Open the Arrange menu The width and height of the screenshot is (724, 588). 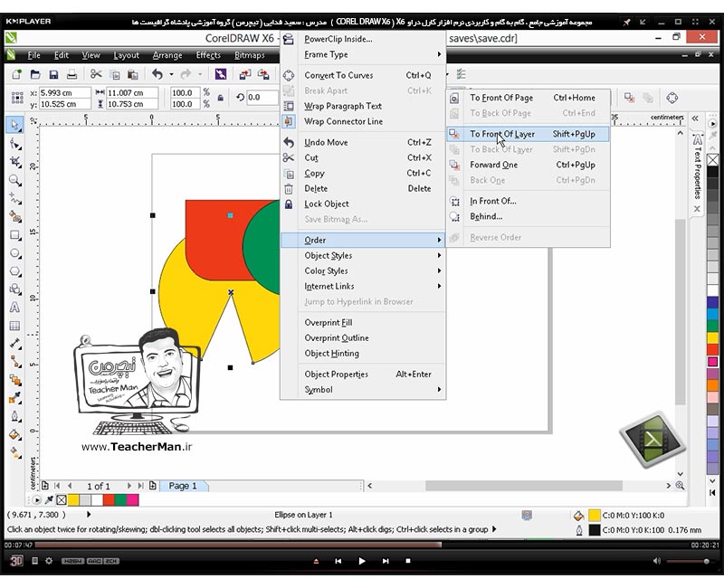[167, 55]
